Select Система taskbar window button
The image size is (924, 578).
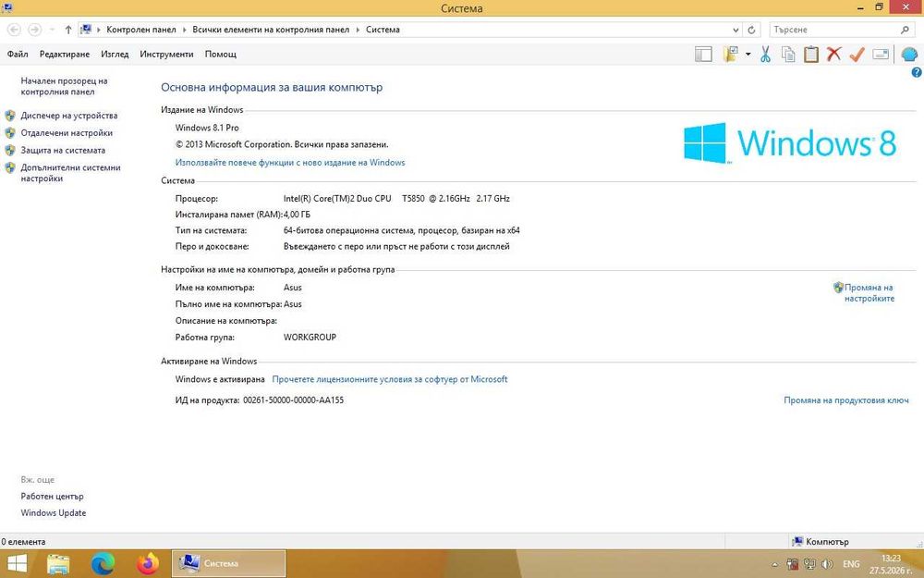point(228,564)
